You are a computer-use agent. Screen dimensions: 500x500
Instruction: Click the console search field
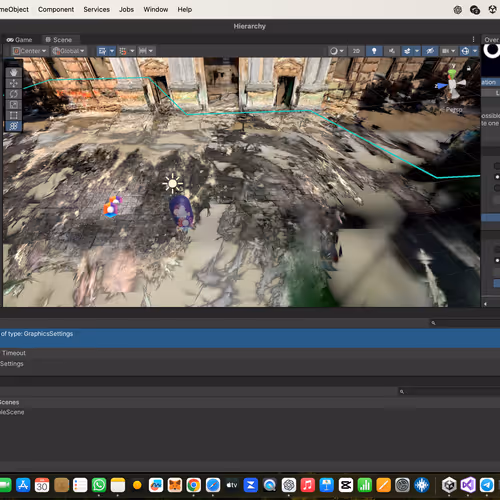(x=465, y=323)
